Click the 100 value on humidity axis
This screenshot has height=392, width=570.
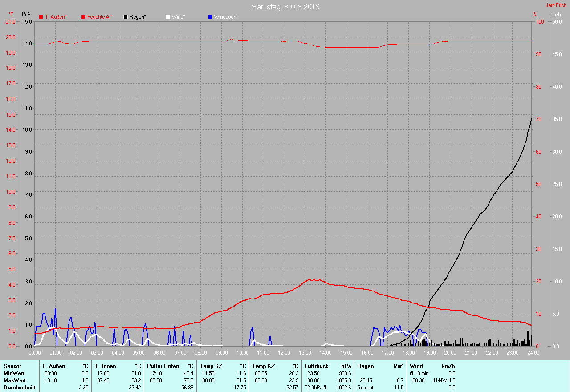(539, 22)
